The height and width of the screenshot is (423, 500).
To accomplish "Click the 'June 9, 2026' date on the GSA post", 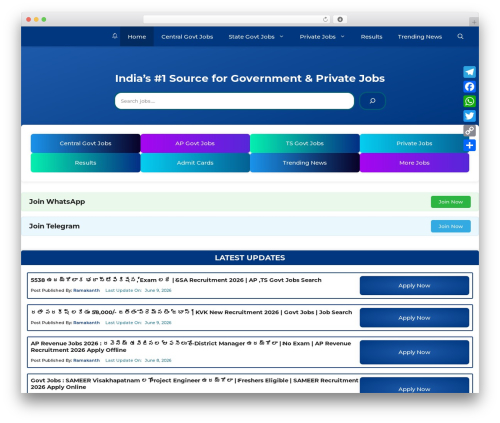I will click(x=158, y=290).
